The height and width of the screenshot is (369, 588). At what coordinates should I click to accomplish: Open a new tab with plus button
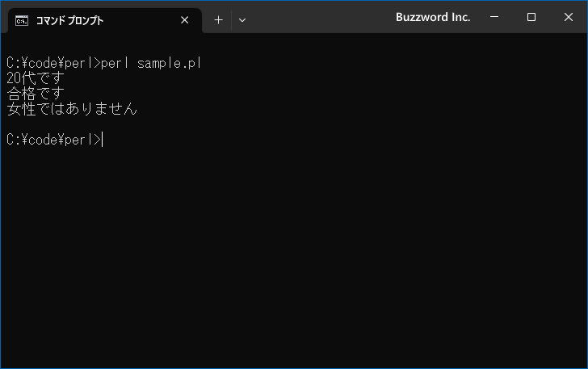pos(218,20)
